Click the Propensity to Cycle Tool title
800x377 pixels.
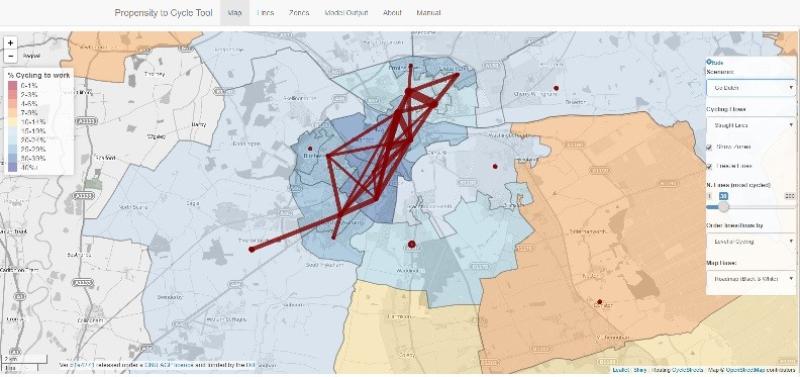tap(163, 13)
